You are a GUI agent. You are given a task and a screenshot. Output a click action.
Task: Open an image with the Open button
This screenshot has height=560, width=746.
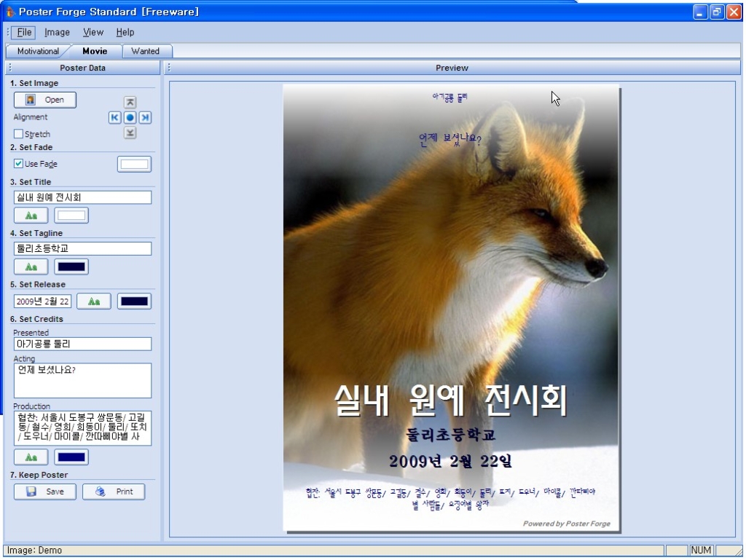pos(44,100)
